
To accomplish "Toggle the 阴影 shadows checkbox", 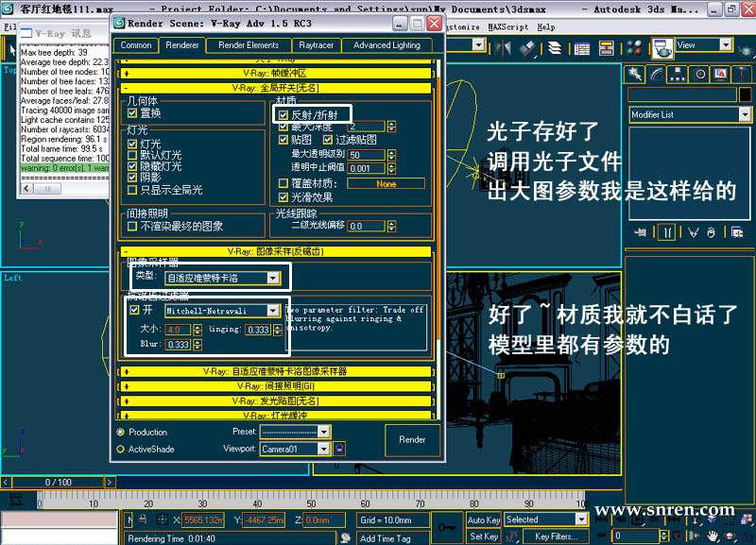I will tap(132, 178).
